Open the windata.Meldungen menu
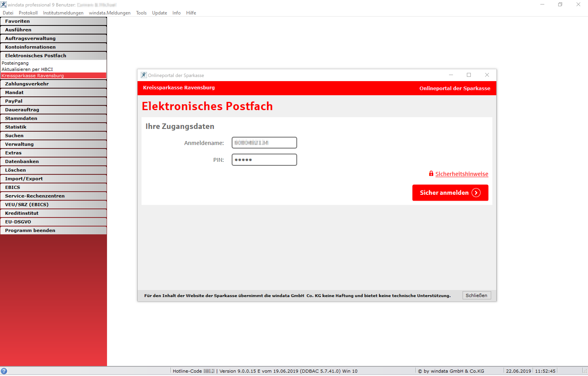This screenshot has height=376, width=588. click(x=110, y=13)
